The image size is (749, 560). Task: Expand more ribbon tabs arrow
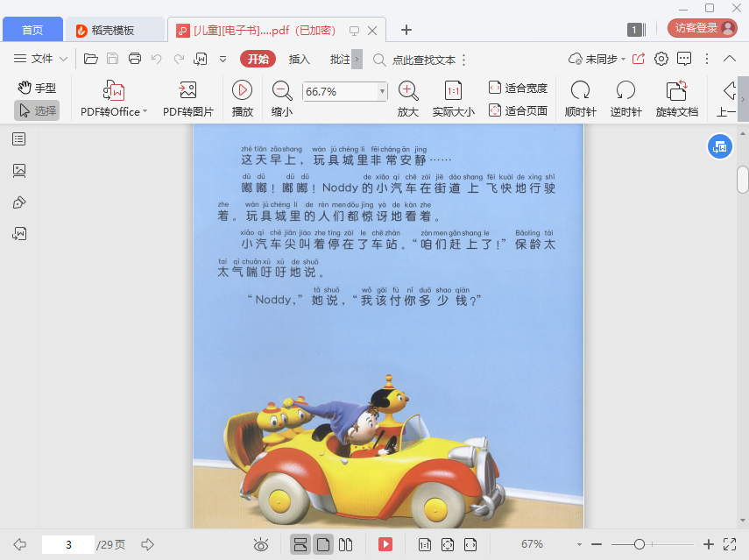pyautogui.click(x=357, y=60)
